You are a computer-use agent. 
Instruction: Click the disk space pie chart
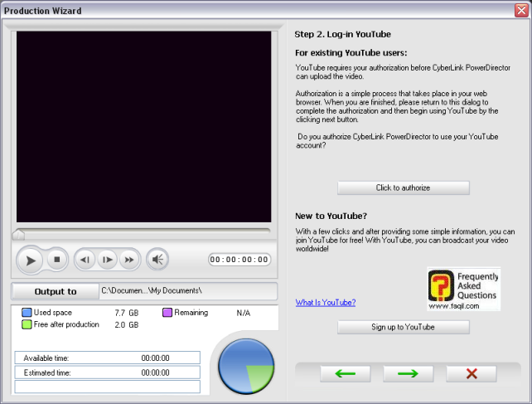coord(246,367)
